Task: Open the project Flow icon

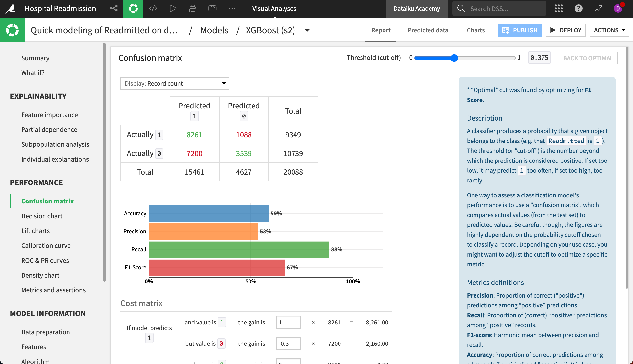Action: (x=114, y=8)
